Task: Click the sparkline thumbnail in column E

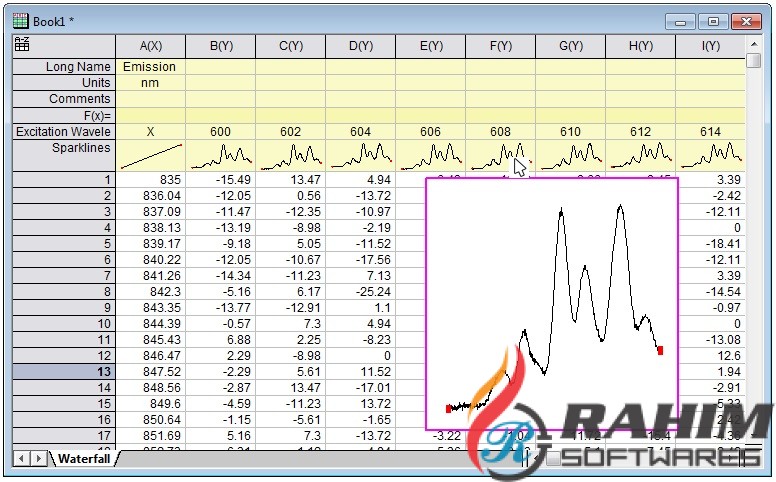Action: click(431, 156)
